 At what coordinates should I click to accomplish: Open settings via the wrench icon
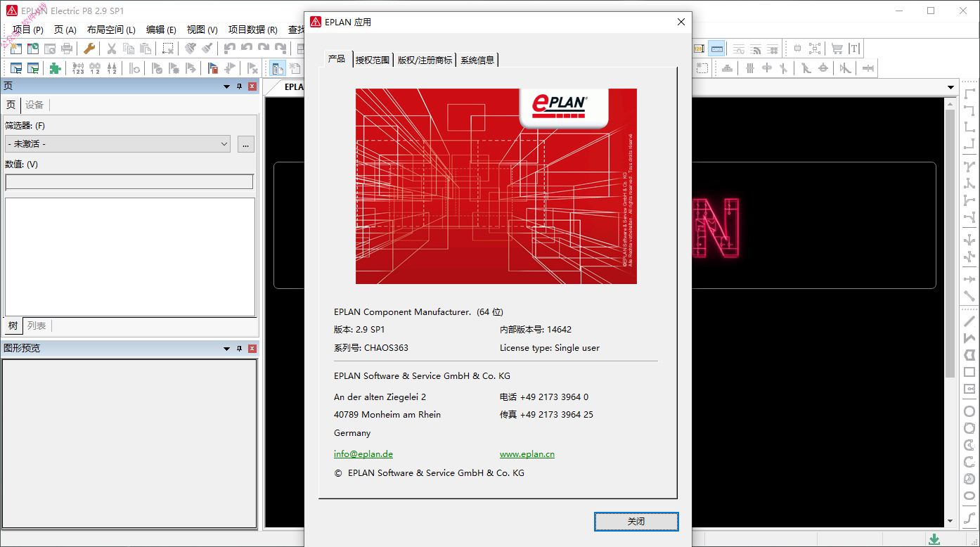pos(89,49)
